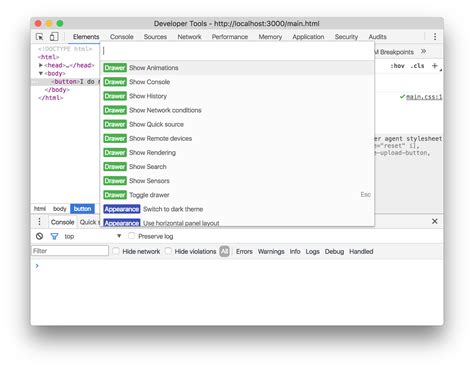Collapse the body element node
The image size is (474, 369).
[x=41, y=73]
